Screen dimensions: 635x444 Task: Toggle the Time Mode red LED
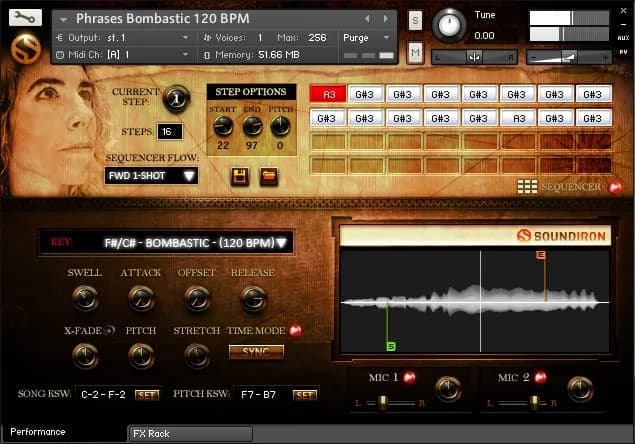point(295,330)
